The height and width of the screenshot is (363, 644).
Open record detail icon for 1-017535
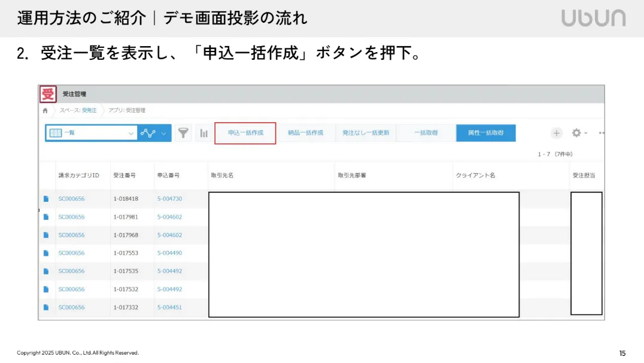pos(46,271)
